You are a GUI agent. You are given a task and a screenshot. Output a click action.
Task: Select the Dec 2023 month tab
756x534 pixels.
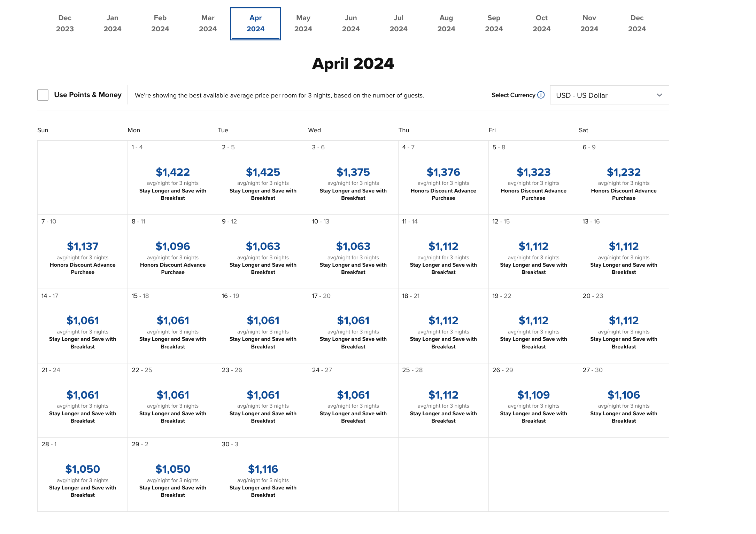click(x=65, y=23)
